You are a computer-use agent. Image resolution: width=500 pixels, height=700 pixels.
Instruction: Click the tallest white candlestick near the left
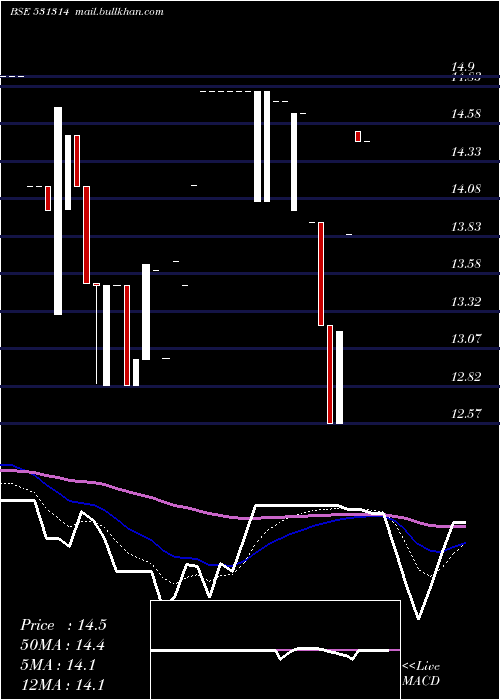58,211
